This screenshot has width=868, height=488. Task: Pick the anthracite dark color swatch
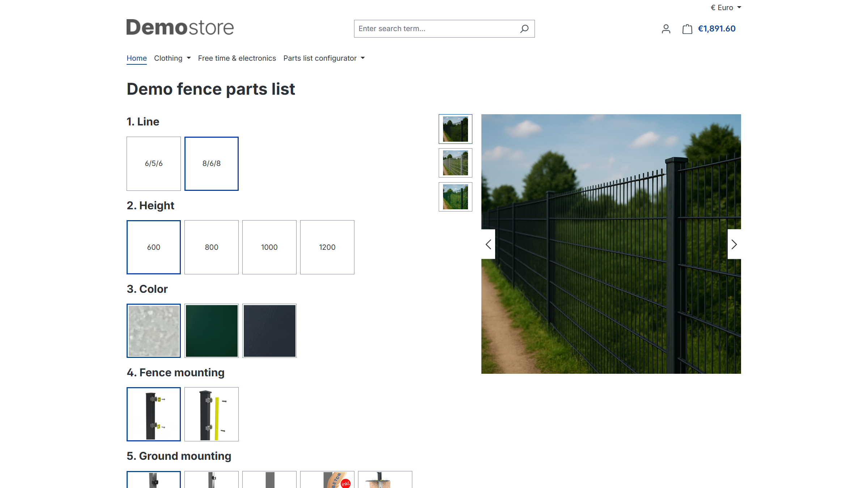click(269, 331)
